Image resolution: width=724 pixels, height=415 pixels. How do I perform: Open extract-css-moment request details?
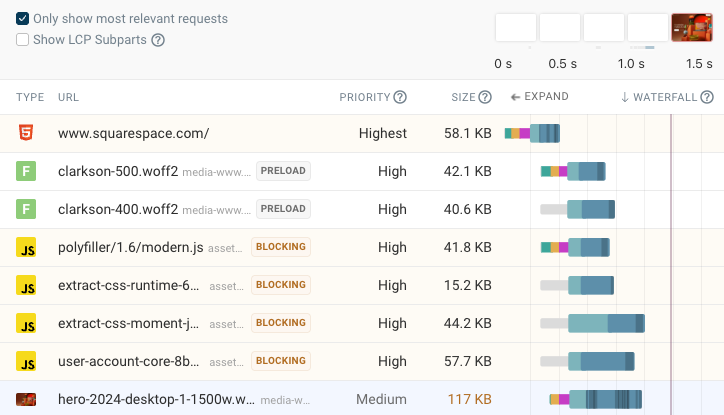click(x=128, y=323)
